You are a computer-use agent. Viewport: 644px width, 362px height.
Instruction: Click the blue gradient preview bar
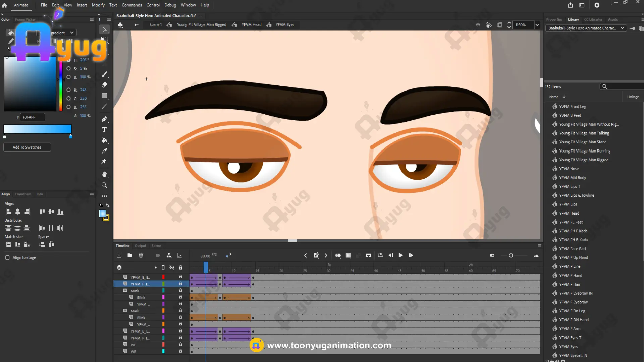pos(38,129)
